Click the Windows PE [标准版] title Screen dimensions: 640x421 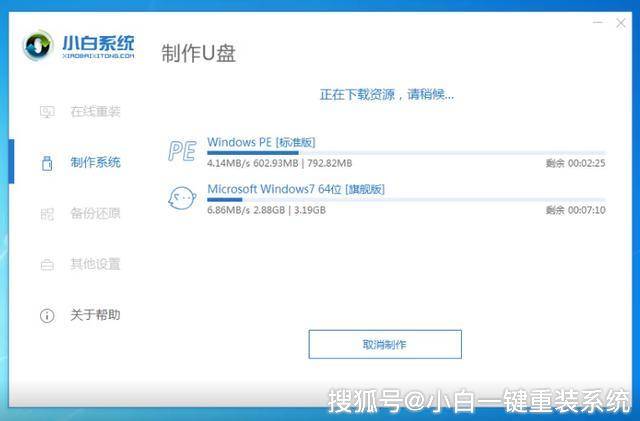coord(261,142)
